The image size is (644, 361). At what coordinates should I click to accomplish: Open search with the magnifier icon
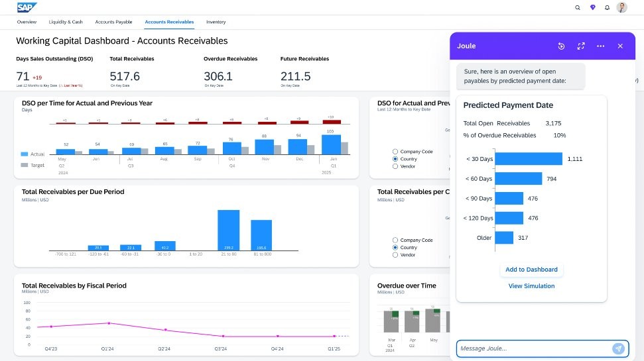coord(577,8)
